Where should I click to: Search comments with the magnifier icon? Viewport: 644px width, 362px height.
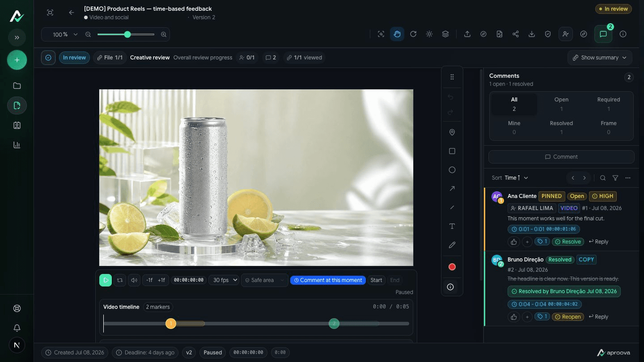tap(603, 178)
